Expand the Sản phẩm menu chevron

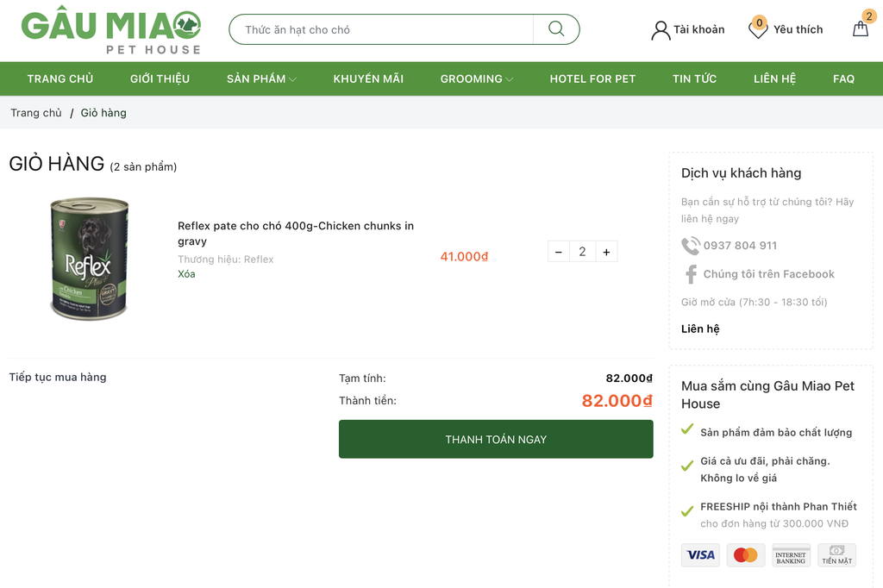coord(292,79)
